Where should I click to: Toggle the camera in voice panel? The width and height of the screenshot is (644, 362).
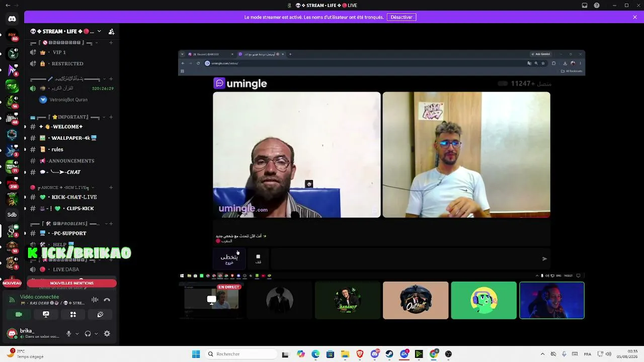pyautogui.click(x=19, y=314)
